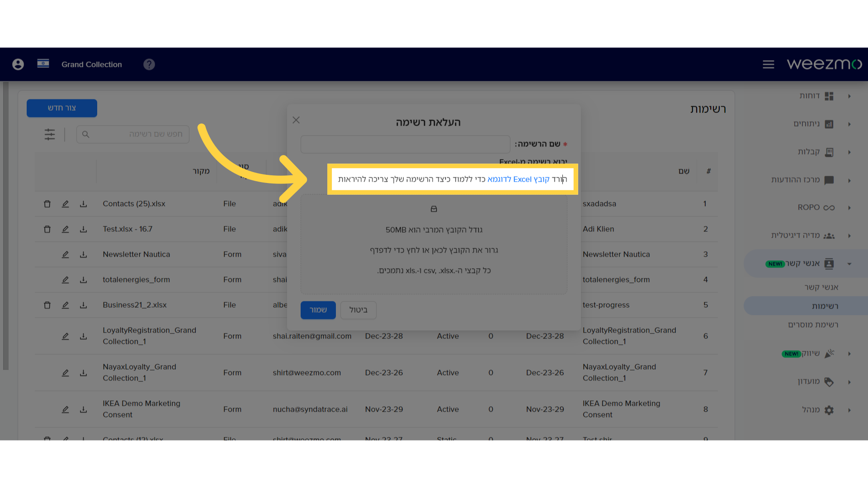Download the Newsletter Nautica list

click(x=83, y=254)
